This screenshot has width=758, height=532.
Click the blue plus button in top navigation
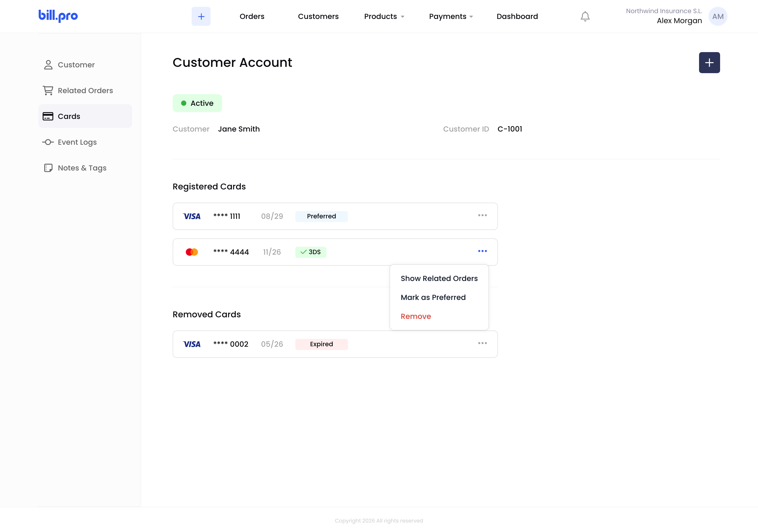click(x=201, y=16)
